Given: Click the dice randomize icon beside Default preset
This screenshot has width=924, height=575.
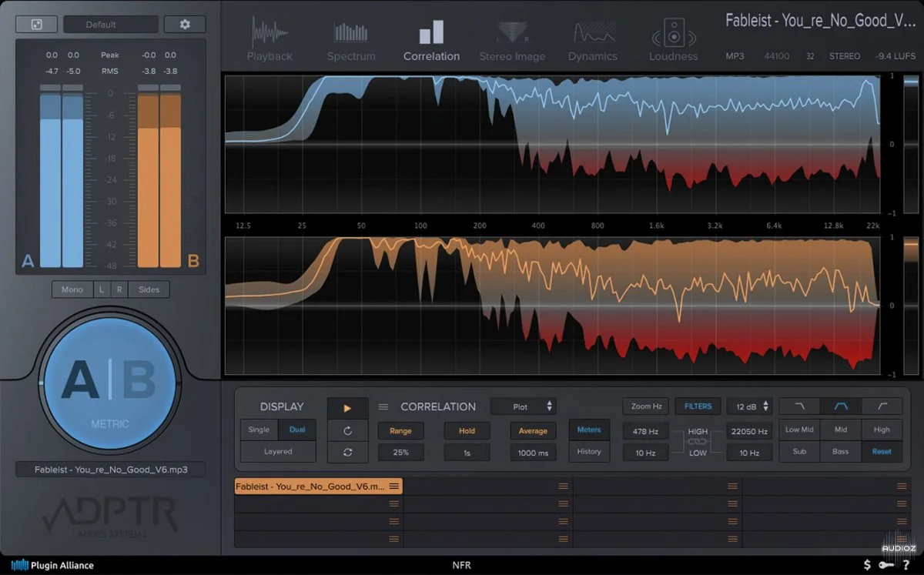Looking at the screenshot, I should [x=36, y=25].
